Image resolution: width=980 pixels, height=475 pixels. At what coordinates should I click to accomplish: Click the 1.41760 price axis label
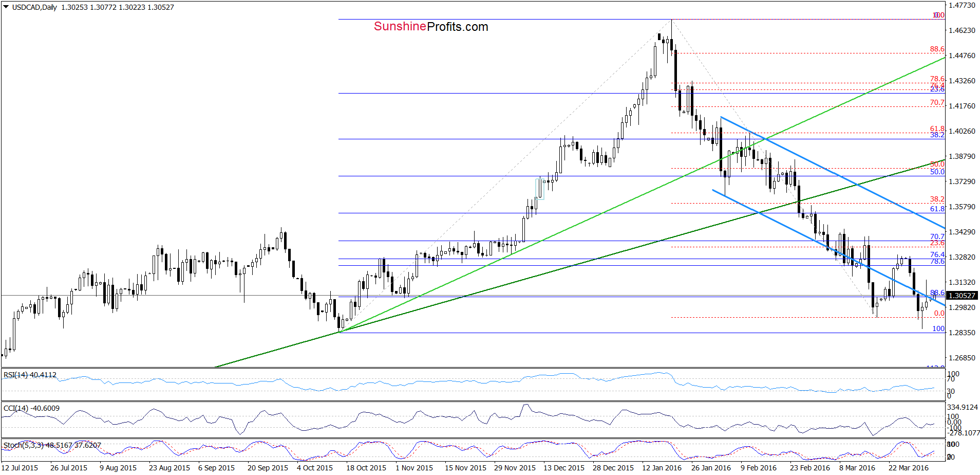[962, 106]
